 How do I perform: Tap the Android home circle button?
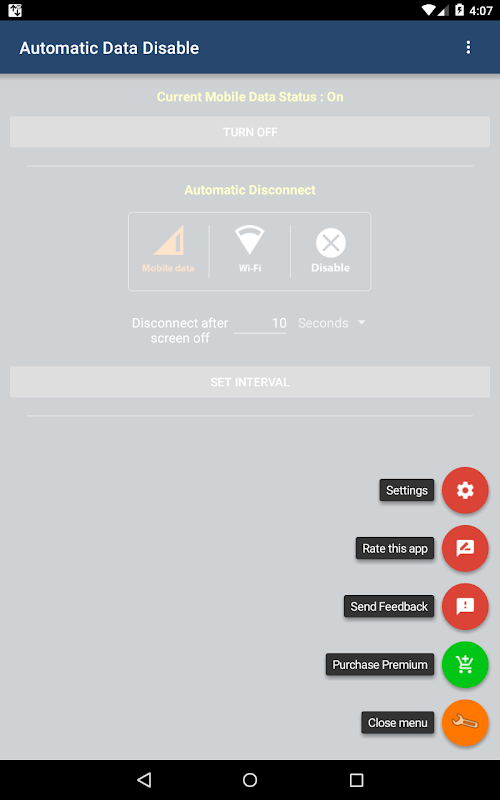pyautogui.click(x=250, y=780)
